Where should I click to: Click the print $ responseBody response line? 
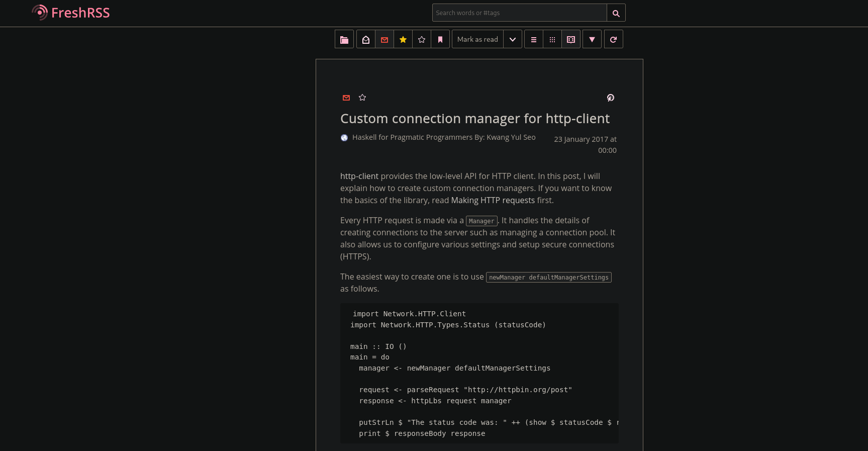point(422,433)
